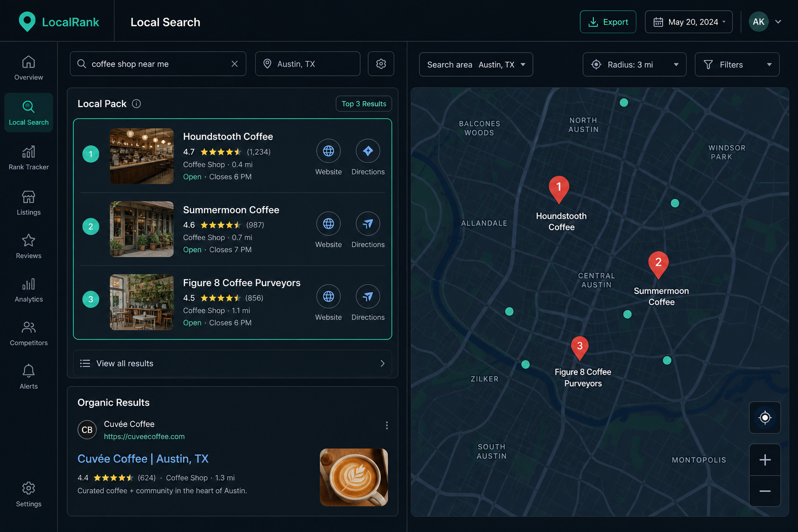This screenshot has height=532, width=798.
Task: Open the Radius: 3 mi dropdown
Action: 634,64
